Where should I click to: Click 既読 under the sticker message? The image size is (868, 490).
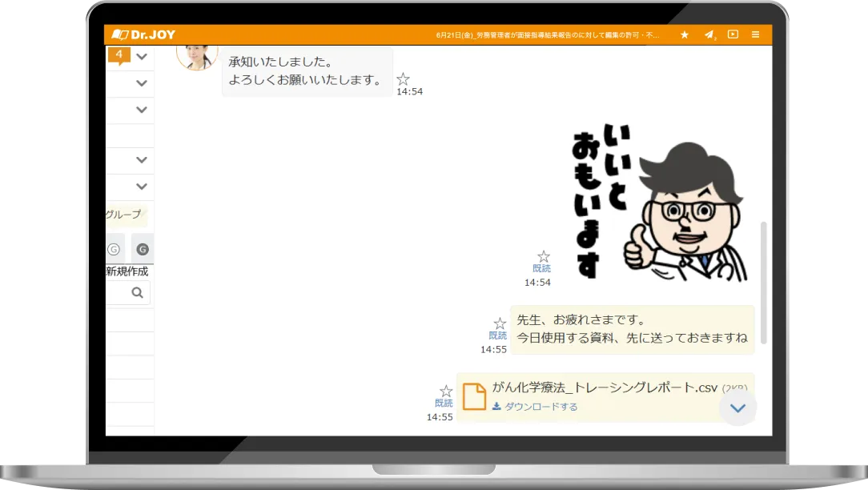[x=541, y=268]
